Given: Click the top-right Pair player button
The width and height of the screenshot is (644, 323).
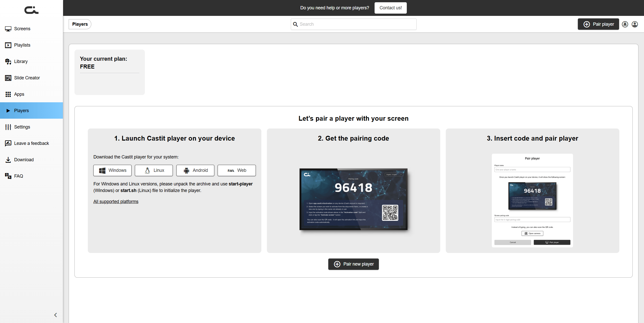Looking at the screenshot, I should 598,24.
